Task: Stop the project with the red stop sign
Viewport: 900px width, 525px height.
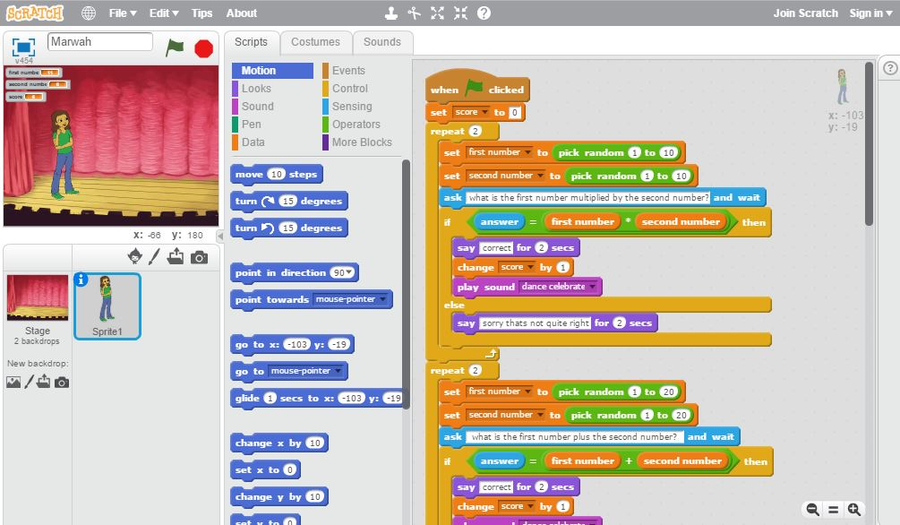Action: pyautogui.click(x=204, y=49)
